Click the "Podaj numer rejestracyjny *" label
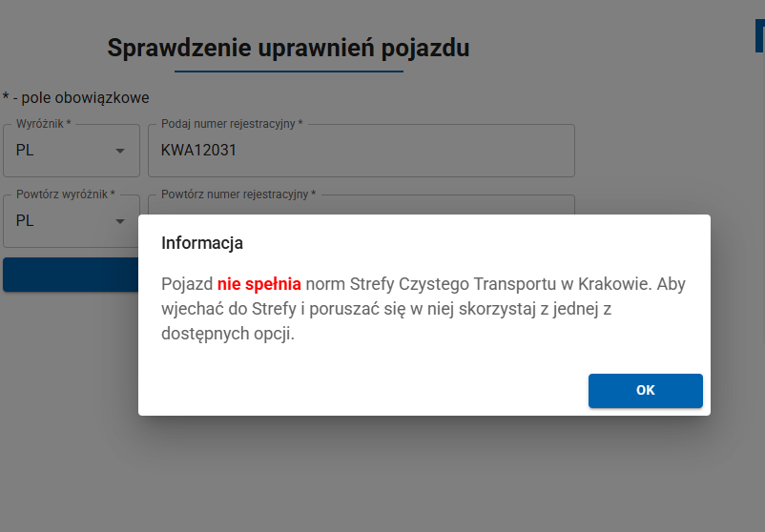The width and height of the screenshot is (765, 532). coord(232,124)
